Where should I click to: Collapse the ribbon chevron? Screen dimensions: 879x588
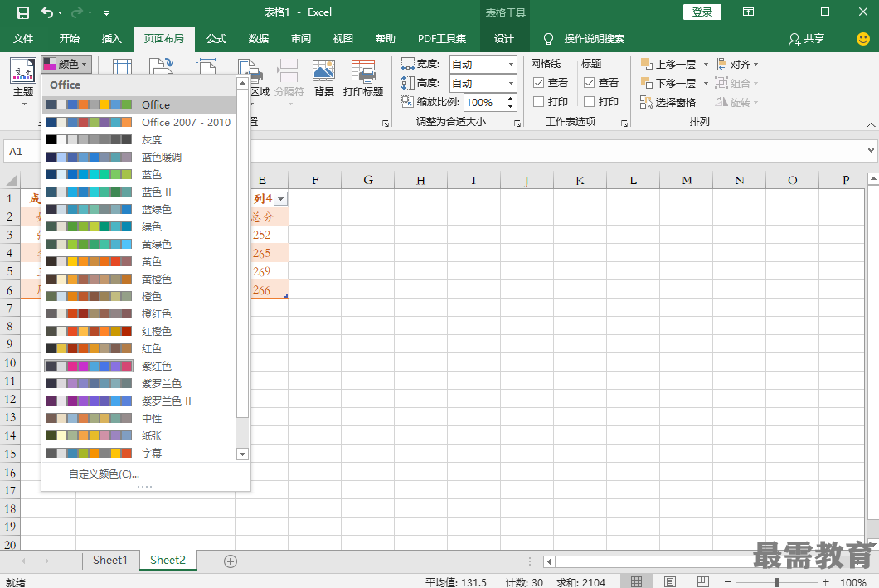point(871,124)
